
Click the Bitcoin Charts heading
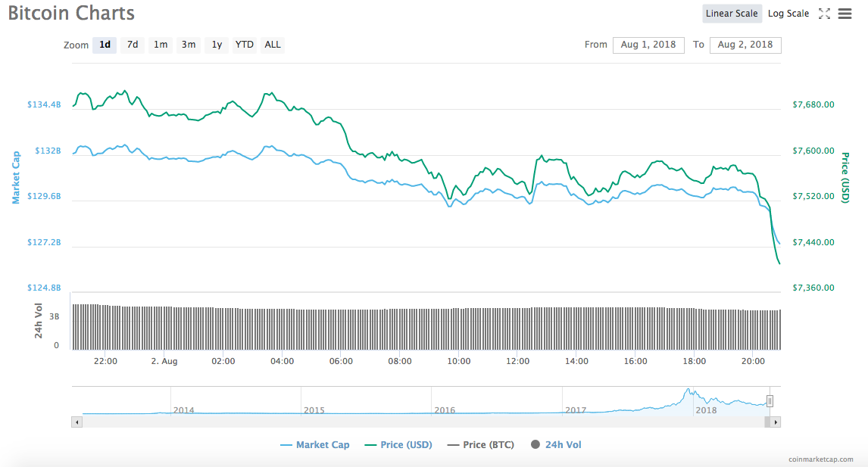pyautogui.click(x=71, y=13)
